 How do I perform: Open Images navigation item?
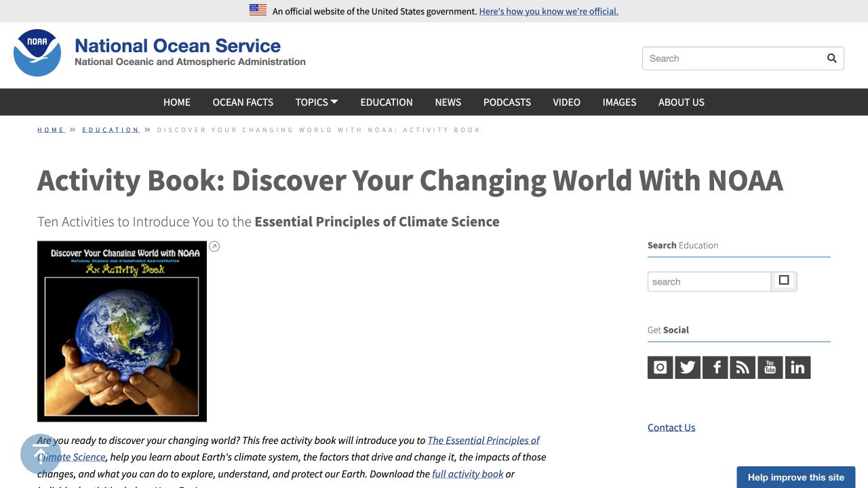pyautogui.click(x=620, y=102)
